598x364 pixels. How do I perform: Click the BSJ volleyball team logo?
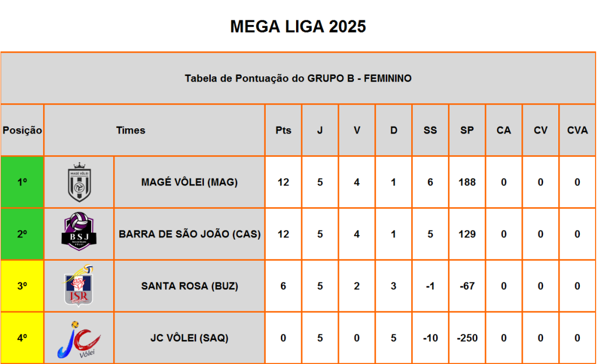79,232
